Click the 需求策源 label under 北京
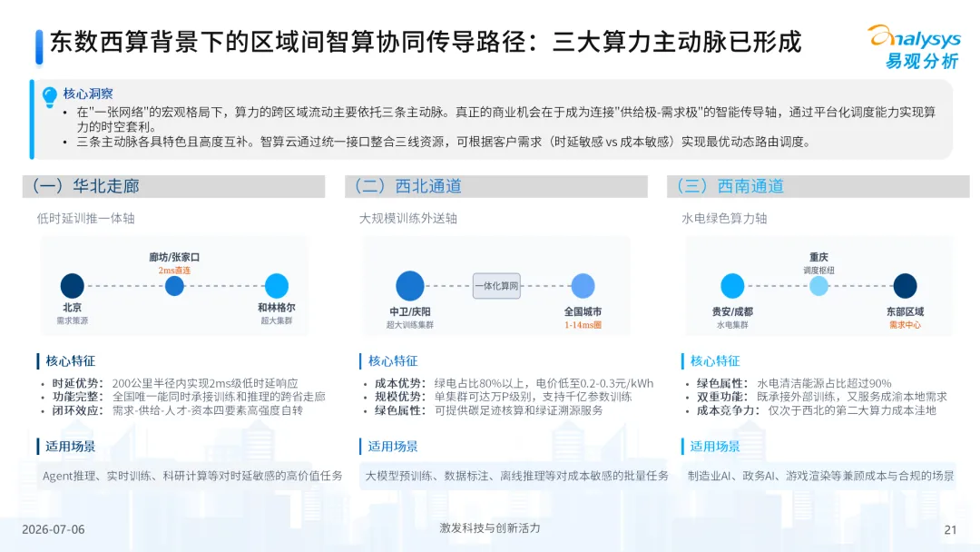The image size is (980, 552). (72, 320)
